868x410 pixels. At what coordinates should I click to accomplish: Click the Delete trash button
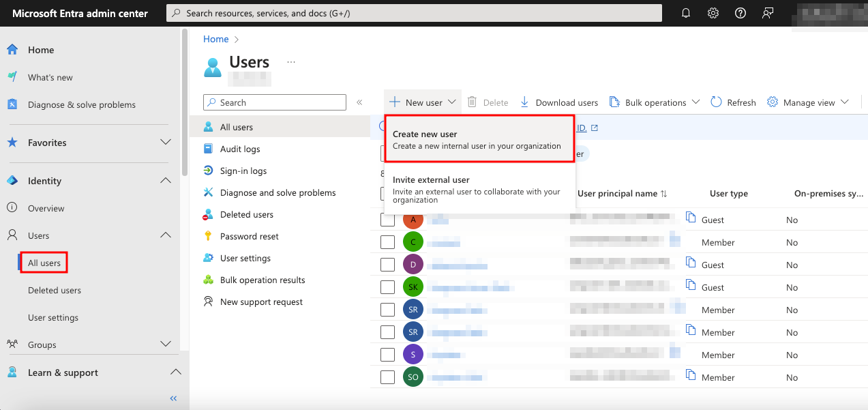click(x=488, y=102)
